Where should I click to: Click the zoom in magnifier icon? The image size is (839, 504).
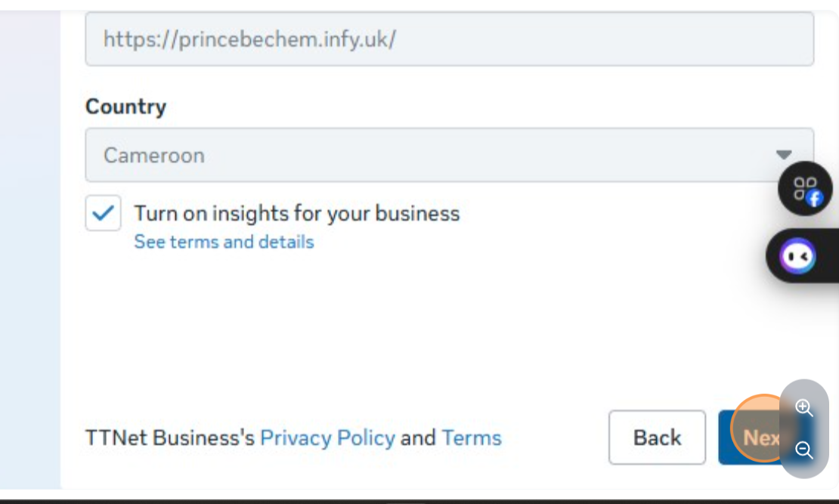coord(804,408)
